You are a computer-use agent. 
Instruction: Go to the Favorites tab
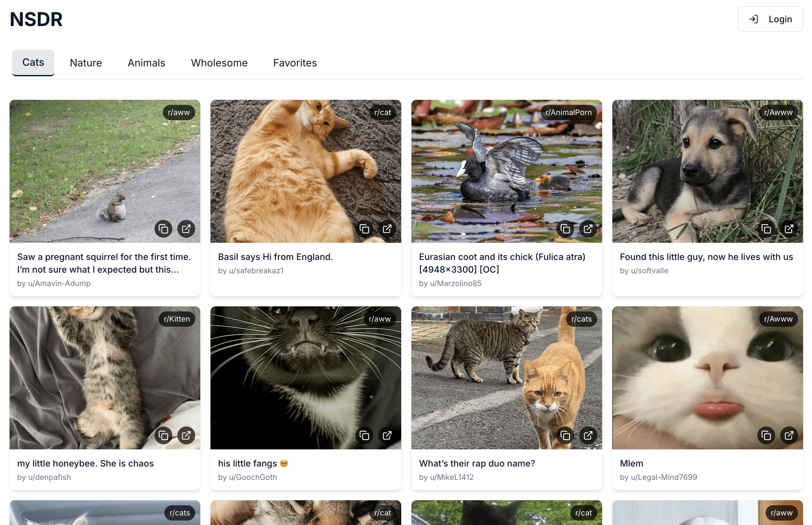click(x=295, y=63)
